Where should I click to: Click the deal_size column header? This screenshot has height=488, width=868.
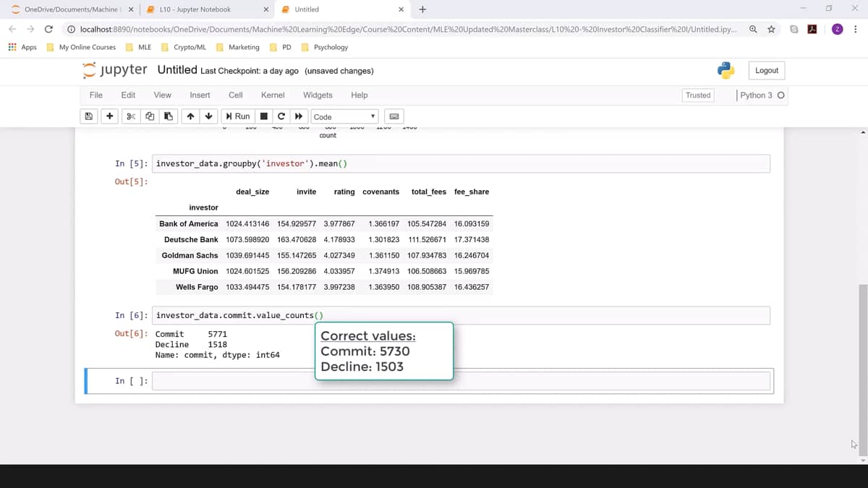(x=252, y=192)
